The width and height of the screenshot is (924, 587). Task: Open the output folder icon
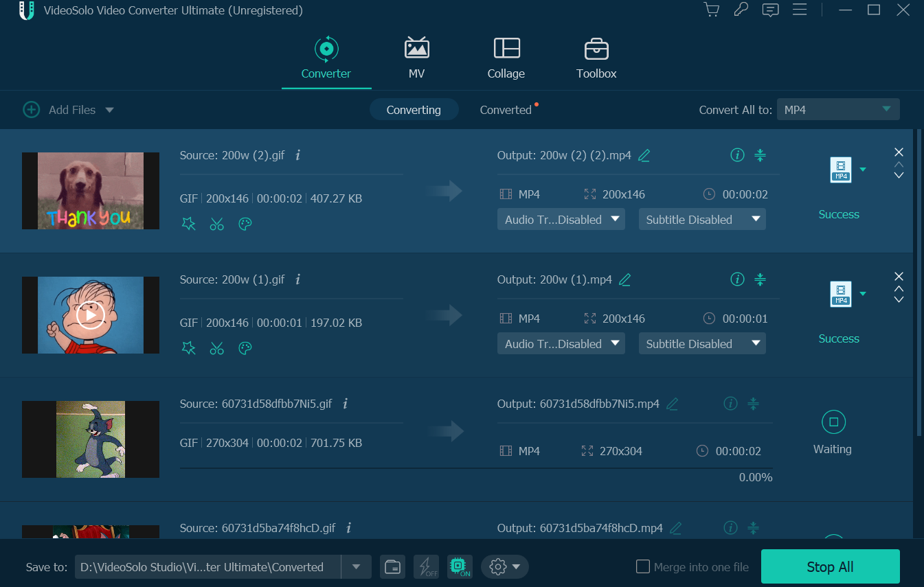click(392, 567)
